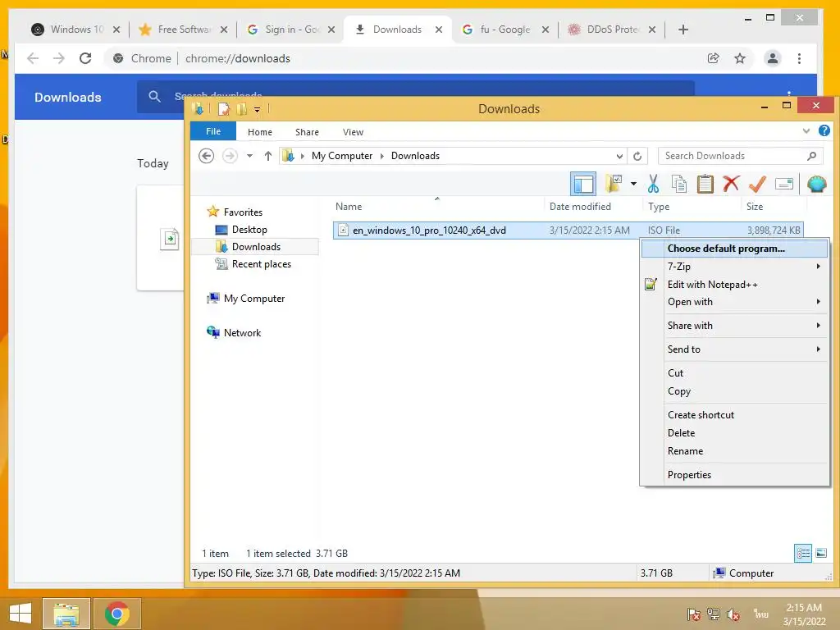The image size is (840, 630).
Task: Select My Computer in navigation pane
Action: 254,299
